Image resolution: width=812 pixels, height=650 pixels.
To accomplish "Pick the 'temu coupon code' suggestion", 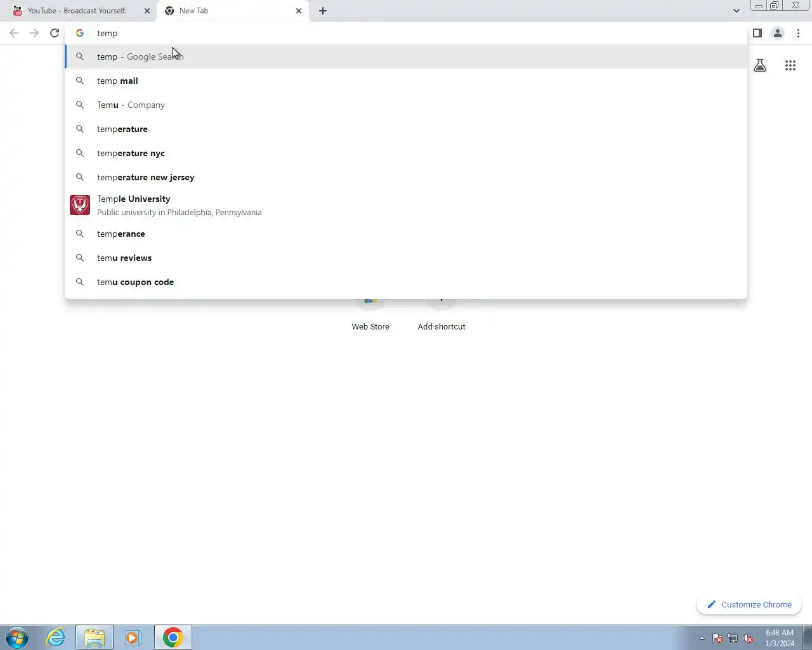I will 406,282.
